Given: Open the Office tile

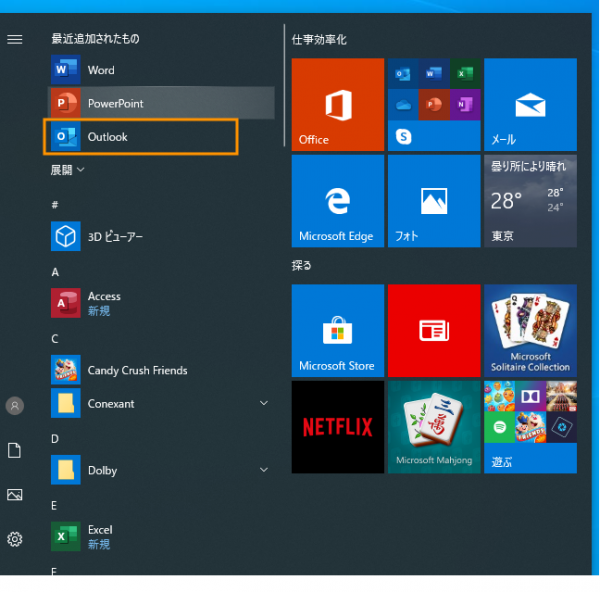Looking at the screenshot, I should (x=338, y=104).
